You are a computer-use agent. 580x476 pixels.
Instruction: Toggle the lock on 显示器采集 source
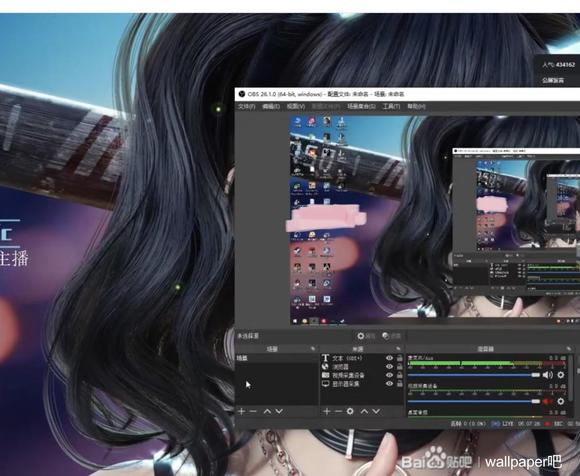pyautogui.click(x=399, y=384)
